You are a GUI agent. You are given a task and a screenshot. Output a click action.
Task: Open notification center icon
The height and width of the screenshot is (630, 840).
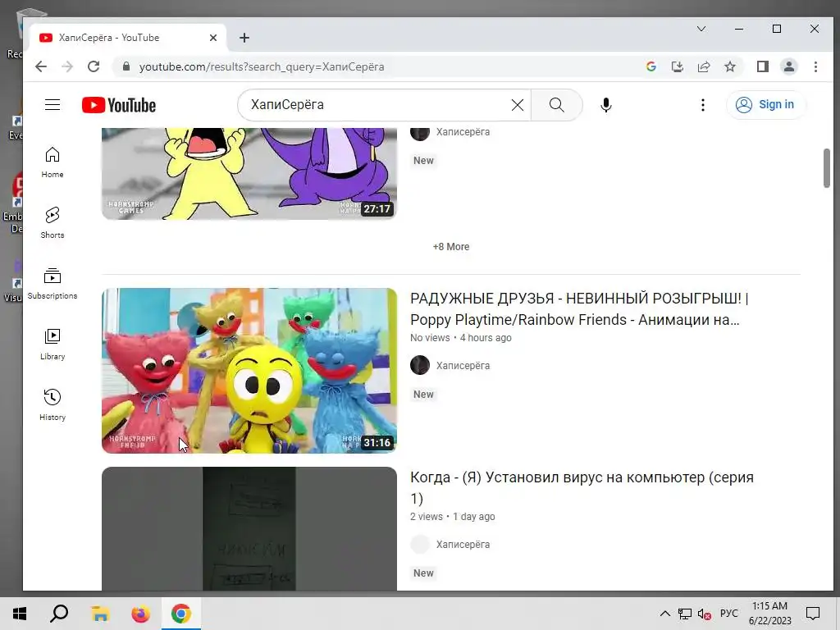click(x=813, y=614)
